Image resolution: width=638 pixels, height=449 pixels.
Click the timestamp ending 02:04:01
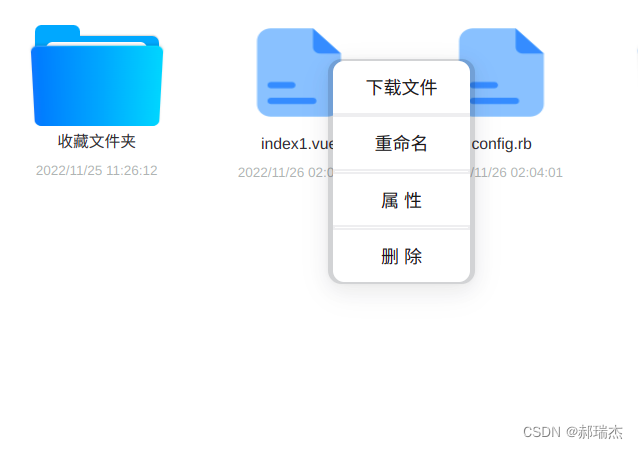(x=517, y=172)
